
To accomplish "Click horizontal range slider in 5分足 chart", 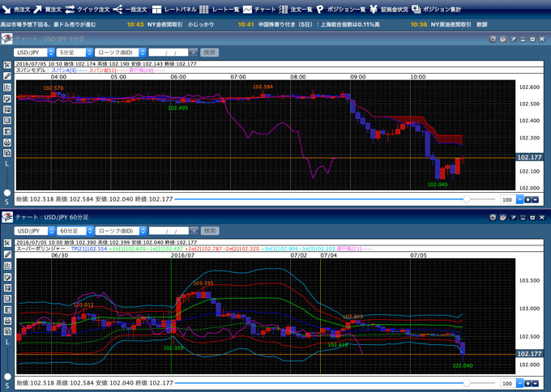I will (335, 199).
